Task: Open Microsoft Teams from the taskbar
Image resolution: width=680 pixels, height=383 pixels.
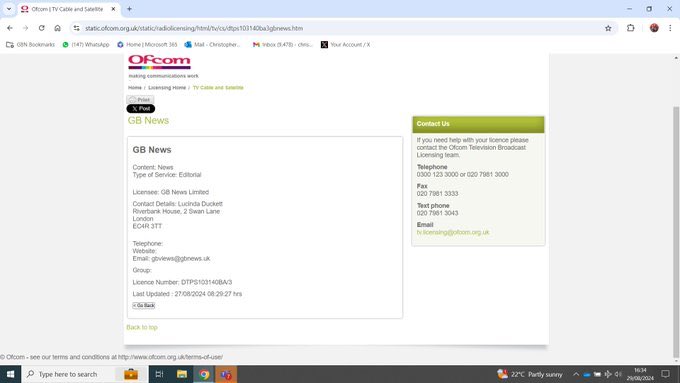Action: (226, 374)
